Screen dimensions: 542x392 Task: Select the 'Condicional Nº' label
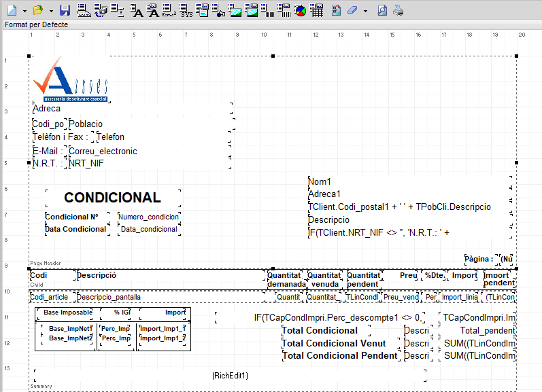[x=78, y=217]
